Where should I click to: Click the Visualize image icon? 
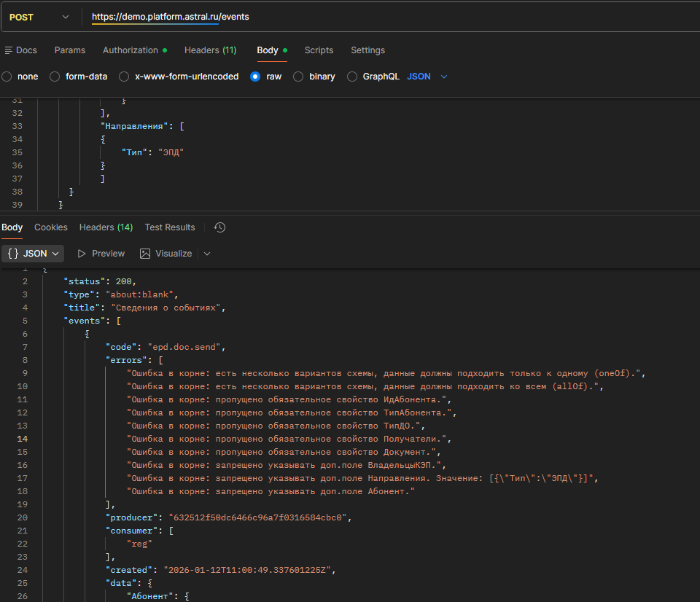tap(145, 254)
